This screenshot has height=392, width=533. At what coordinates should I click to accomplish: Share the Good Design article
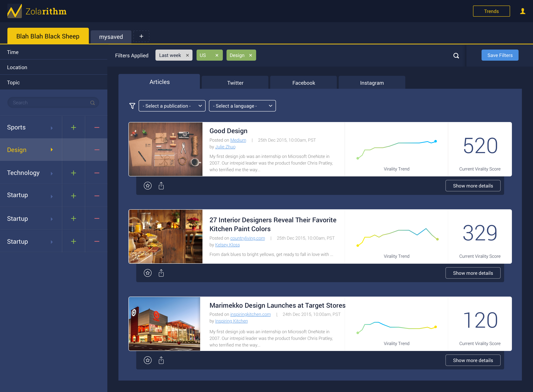pyautogui.click(x=161, y=186)
